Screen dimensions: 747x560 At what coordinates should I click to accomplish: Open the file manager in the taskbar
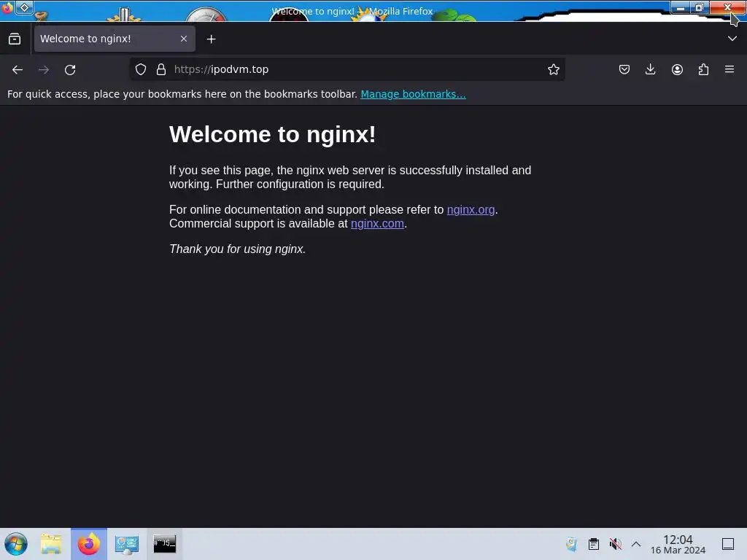click(51, 544)
